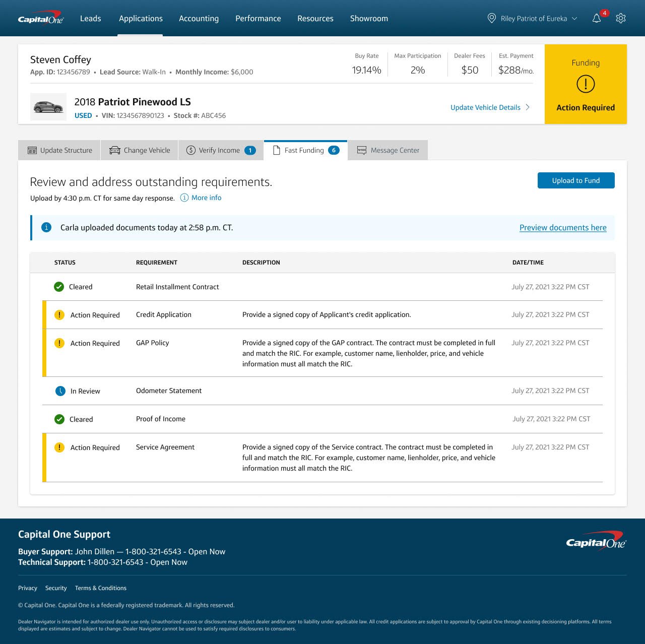This screenshot has height=644, width=645.
Task: Expand the Riley Patriot of Eureka dropdown
Action: (574, 19)
